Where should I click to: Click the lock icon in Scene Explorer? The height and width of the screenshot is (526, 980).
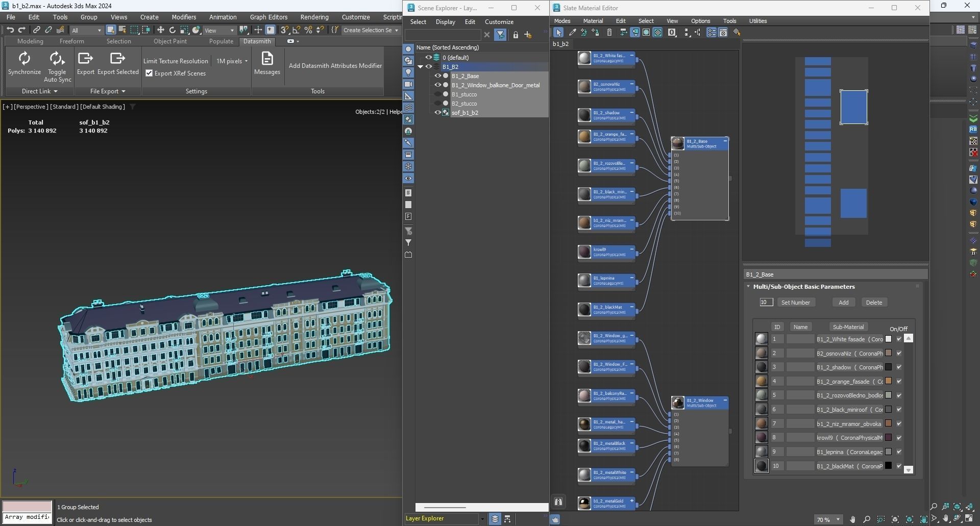coord(516,35)
